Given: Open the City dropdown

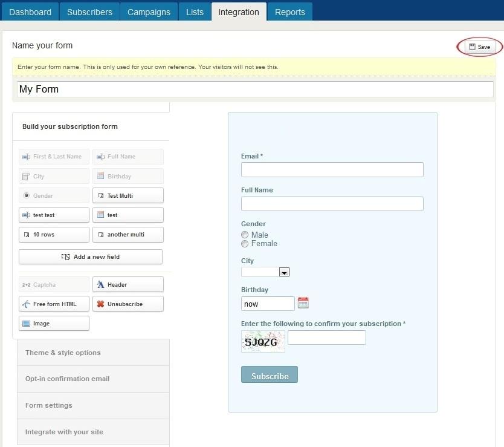Looking at the screenshot, I should point(265,272).
